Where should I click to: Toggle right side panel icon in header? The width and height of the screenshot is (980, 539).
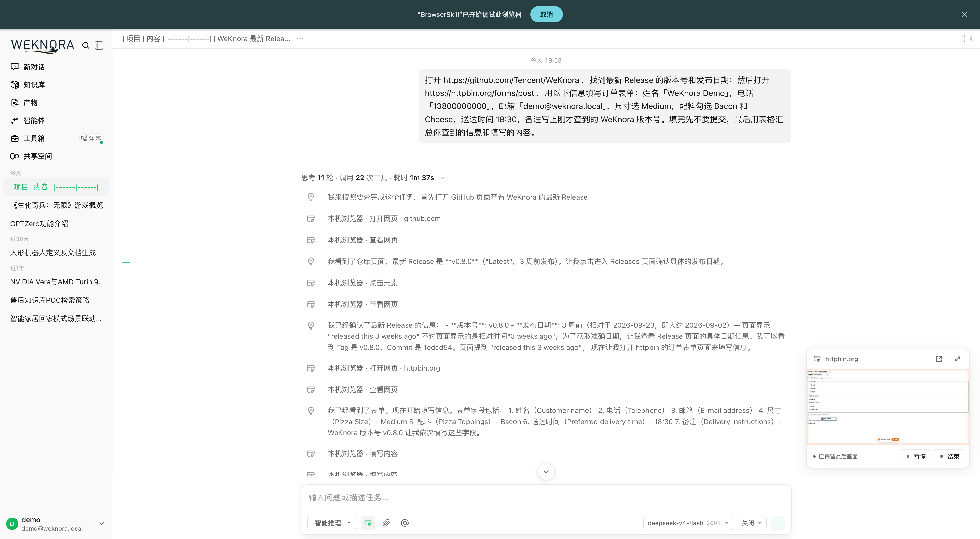[967, 39]
